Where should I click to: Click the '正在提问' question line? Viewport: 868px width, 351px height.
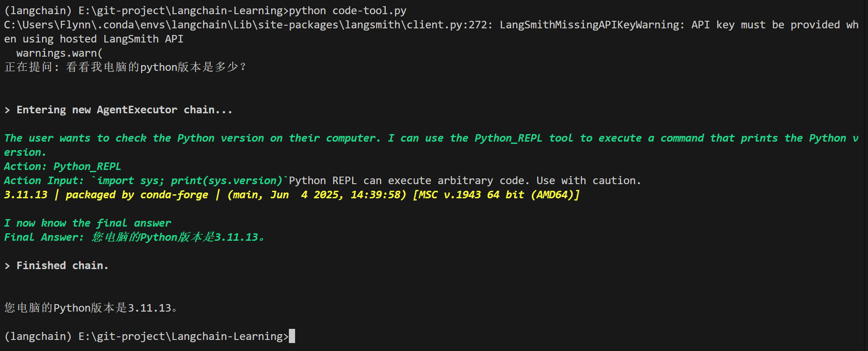[125, 67]
